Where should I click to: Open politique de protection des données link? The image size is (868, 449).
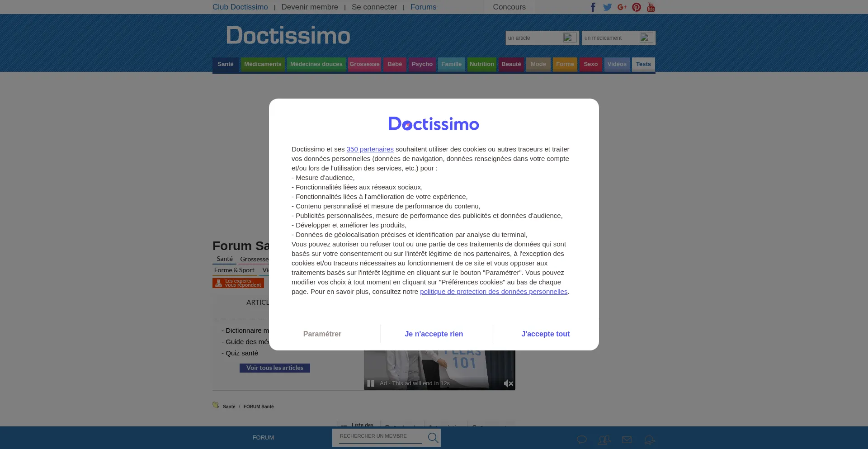coord(494,292)
